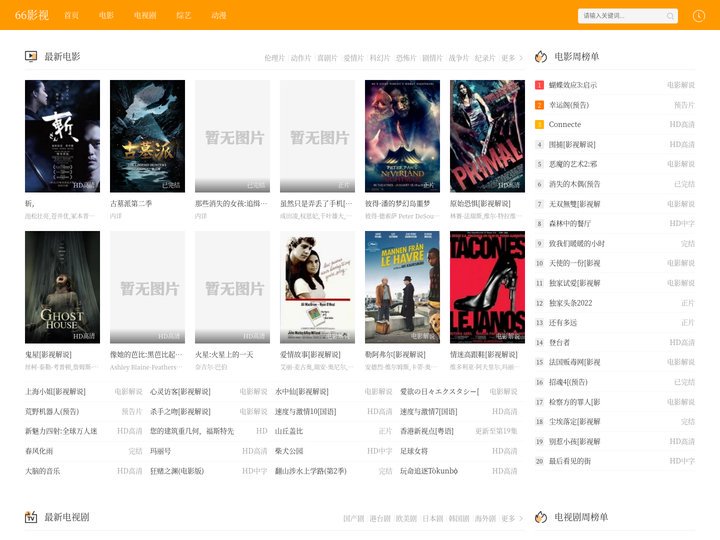Open the 动漫 nav item
Viewport: 720px width, 540px height.
click(x=219, y=15)
